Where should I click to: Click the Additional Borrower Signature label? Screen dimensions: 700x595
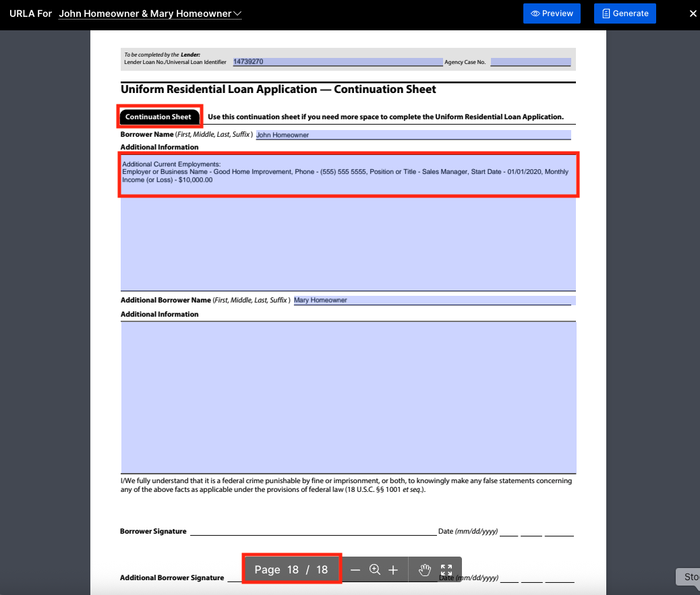click(x=172, y=577)
